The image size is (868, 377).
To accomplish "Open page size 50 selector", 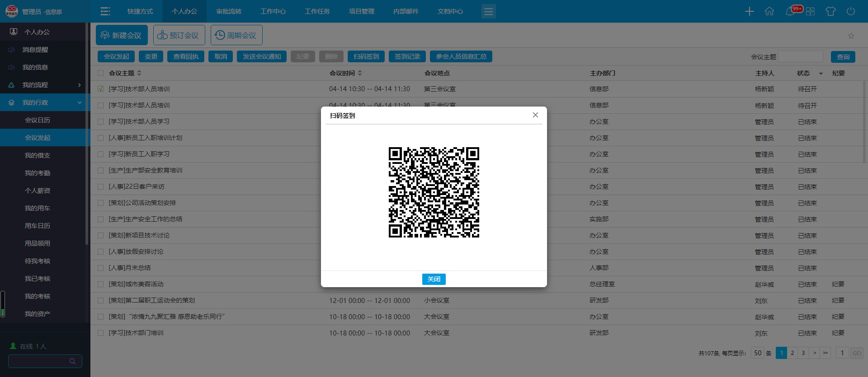I will (x=758, y=353).
